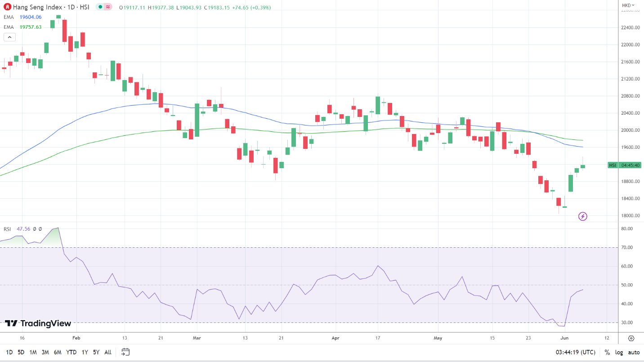Click the 16 date label on time axis

pyautogui.click(x=22, y=338)
